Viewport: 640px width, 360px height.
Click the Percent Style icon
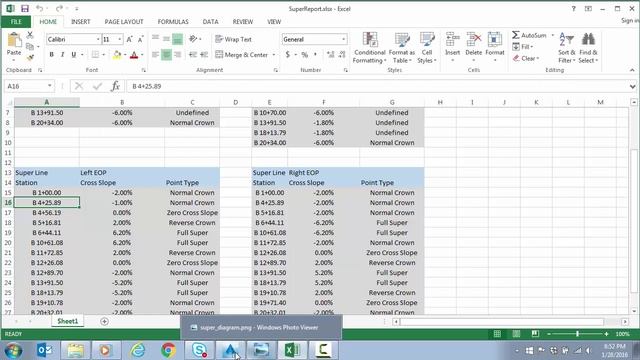tap(304, 55)
